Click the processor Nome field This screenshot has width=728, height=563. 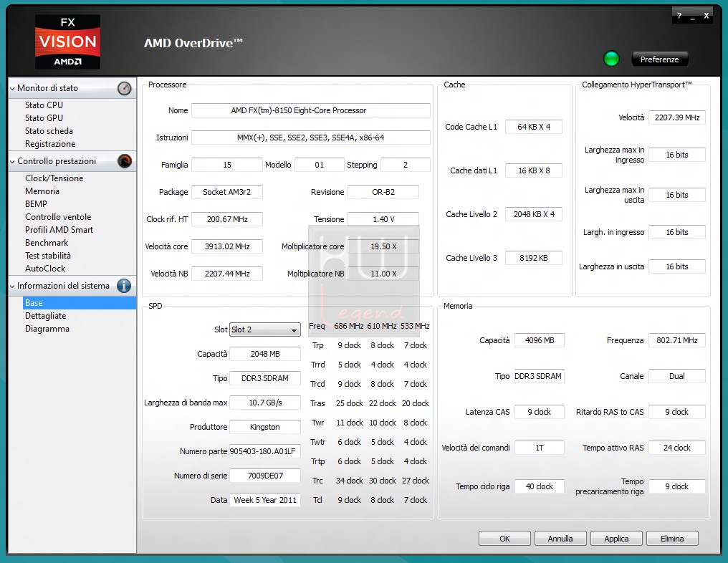(310, 110)
